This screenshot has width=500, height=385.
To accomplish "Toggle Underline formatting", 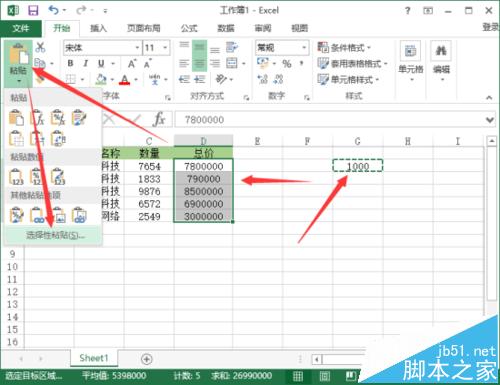I will [x=101, y=63].
